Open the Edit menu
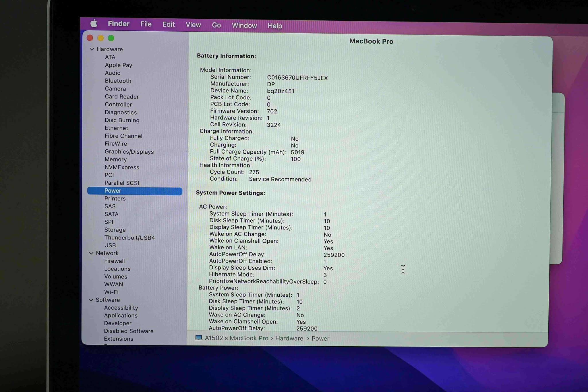This screenshot has width=588, height=392. click(169, 24)
